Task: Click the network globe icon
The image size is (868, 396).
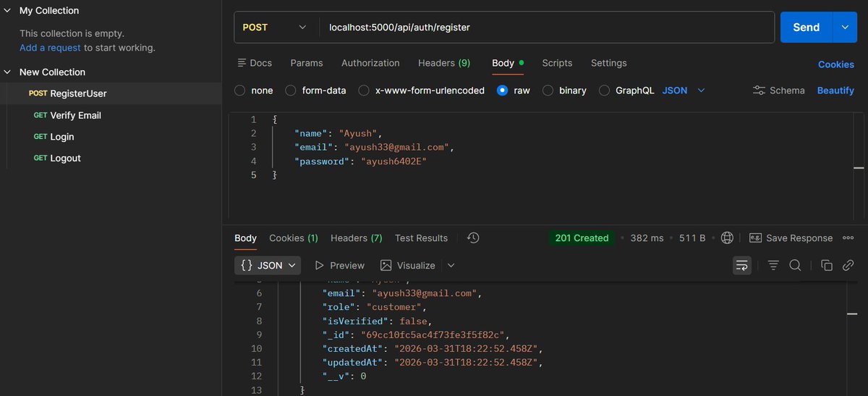Action: [728, 237]
